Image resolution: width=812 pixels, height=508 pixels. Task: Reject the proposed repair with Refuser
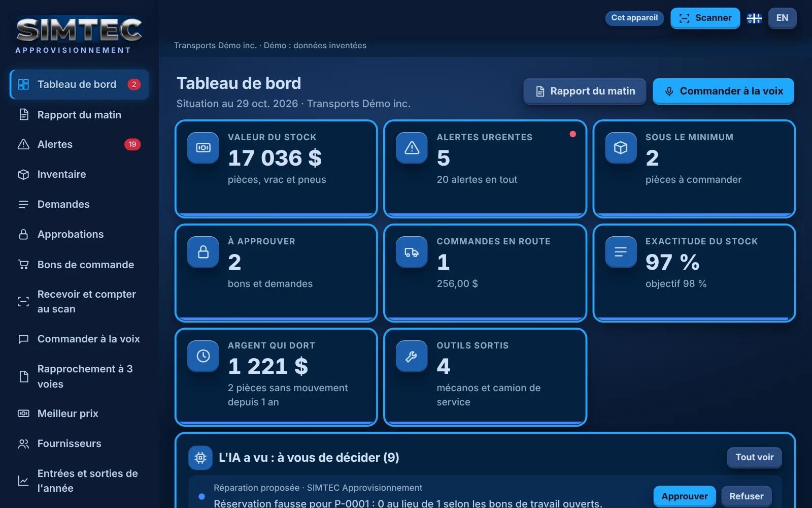pyautogui.click(x=747, y=496)
